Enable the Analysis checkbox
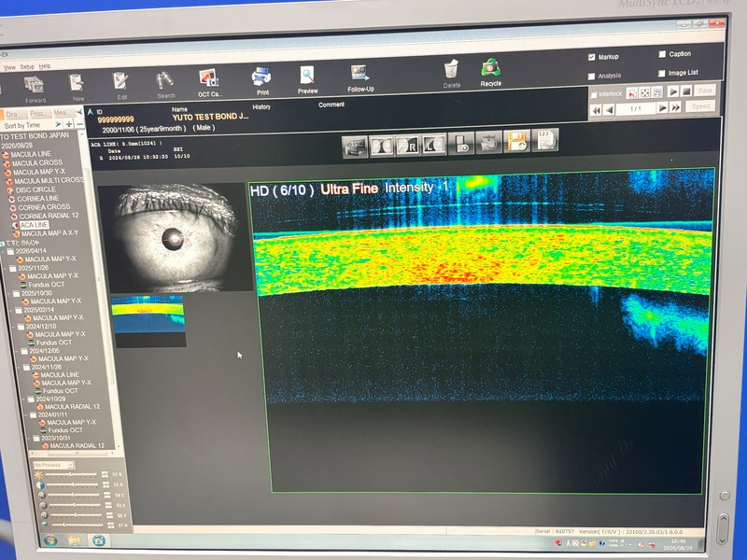The image size is (747, 560). click(x=591, y=77)
